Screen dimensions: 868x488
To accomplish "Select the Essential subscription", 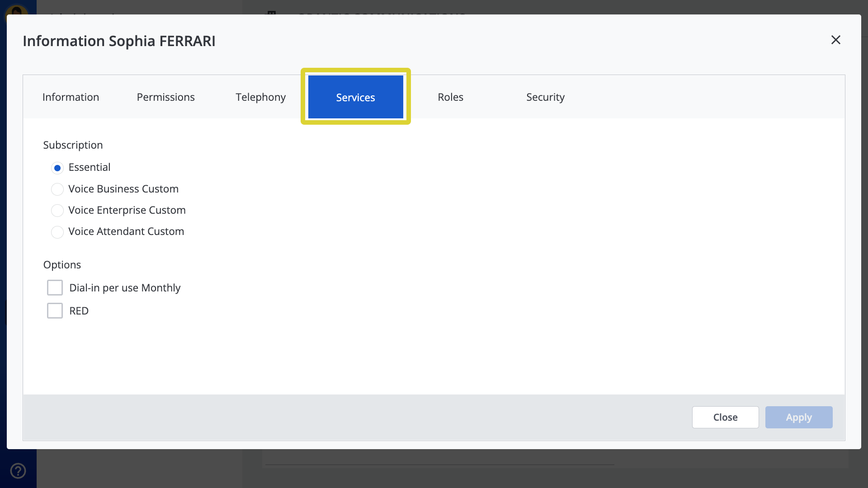I will (57, 168).
